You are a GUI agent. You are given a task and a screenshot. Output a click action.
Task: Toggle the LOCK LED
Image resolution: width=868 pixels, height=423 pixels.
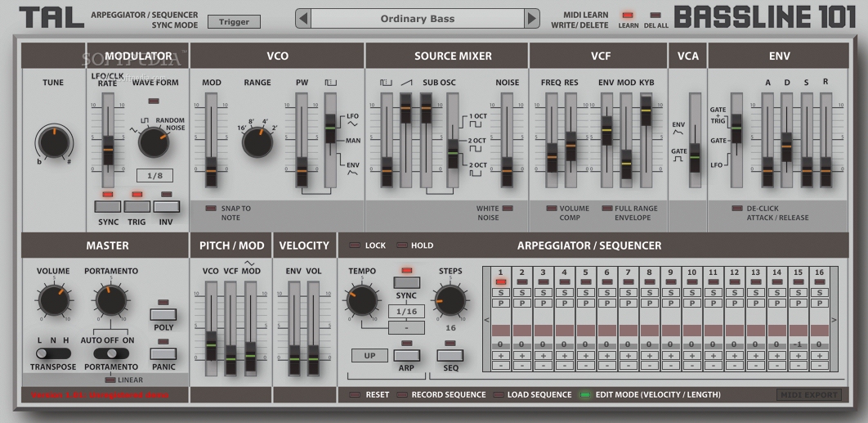tap(354, 245)
